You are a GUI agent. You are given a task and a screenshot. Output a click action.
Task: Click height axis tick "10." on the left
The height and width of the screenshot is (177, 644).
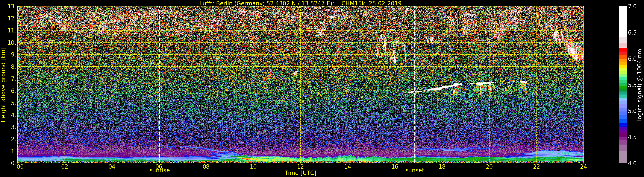(12, 43)
